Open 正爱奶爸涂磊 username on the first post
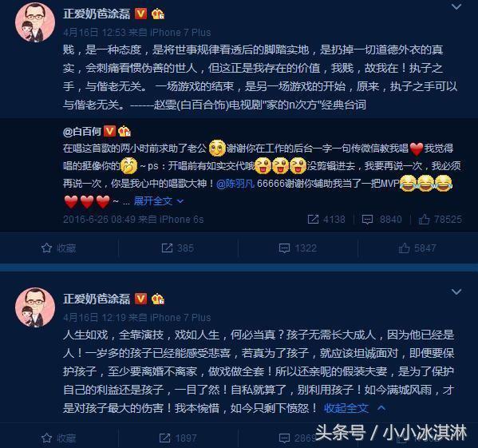 pos(97,14)
